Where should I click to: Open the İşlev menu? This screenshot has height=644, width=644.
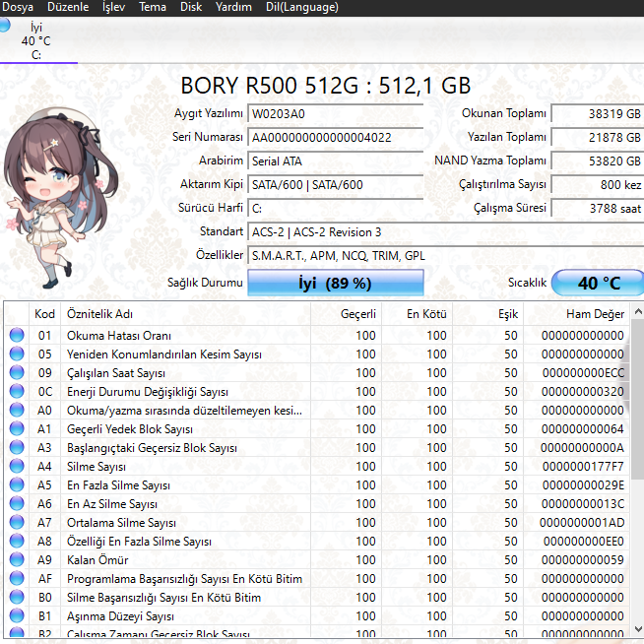[x=113, y=7]
